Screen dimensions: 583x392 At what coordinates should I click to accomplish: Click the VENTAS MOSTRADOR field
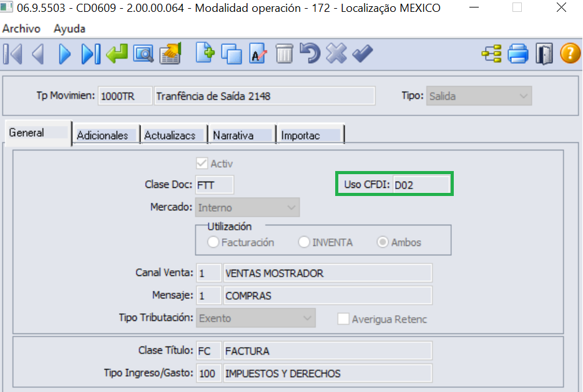(x=328, y=273)
